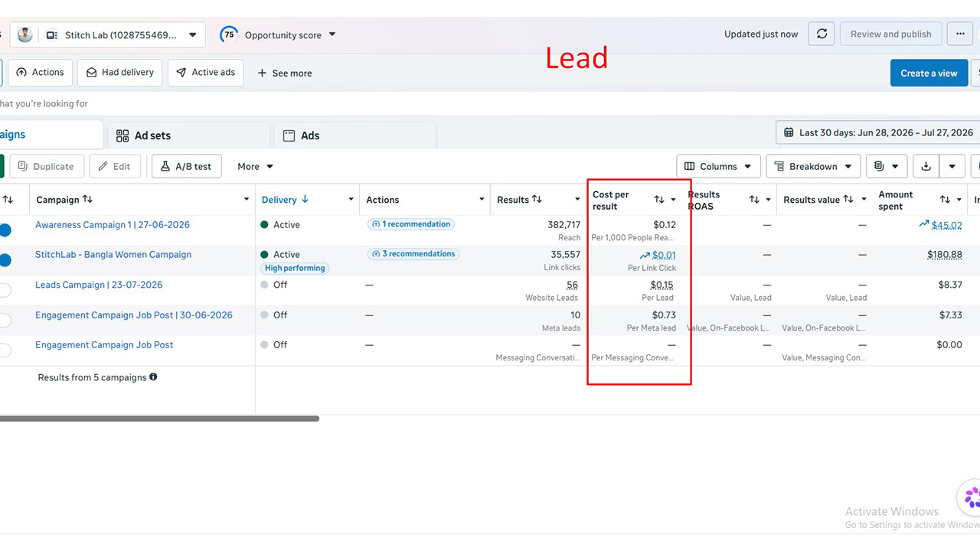Open the Results column header menu arrow
This screenshot has width=980, height=551.
coord(578,200)
